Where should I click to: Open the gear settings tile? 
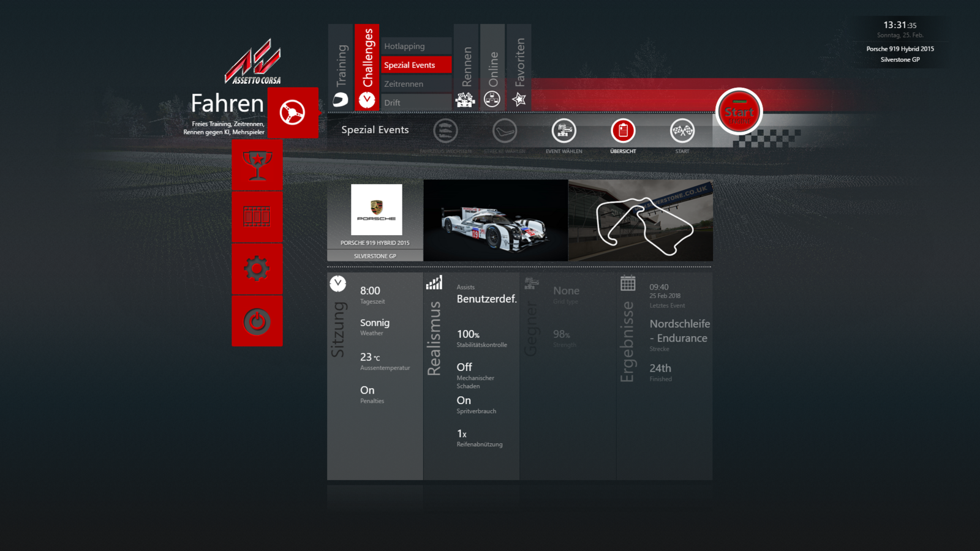257,269
